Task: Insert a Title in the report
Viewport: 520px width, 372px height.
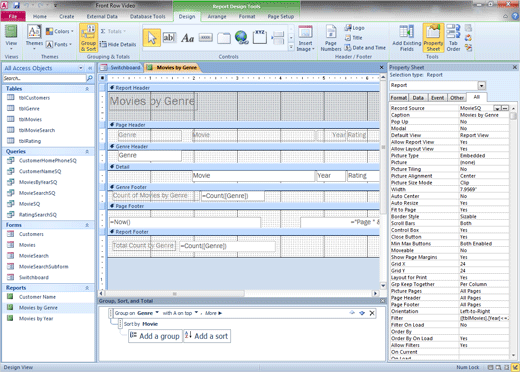Action: 353,38
